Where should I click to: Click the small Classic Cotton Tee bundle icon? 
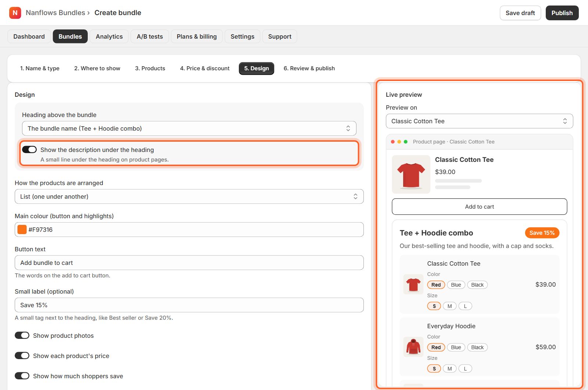coord(413,284)
